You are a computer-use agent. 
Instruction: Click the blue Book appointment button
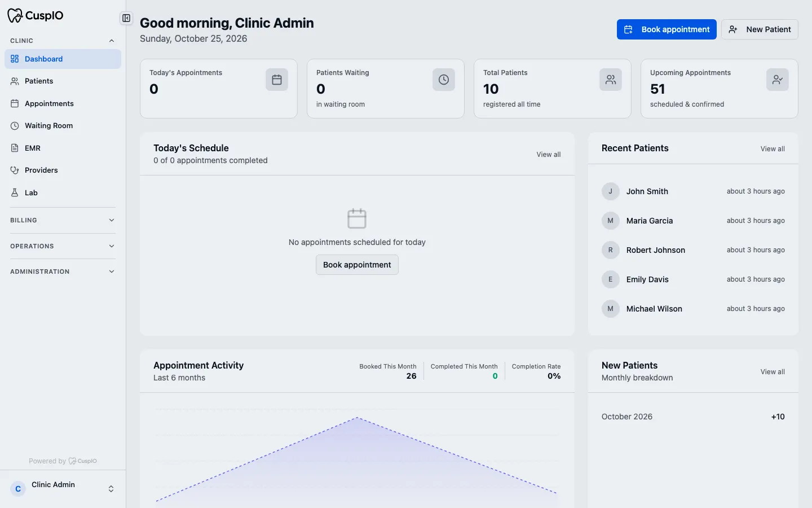667,29
